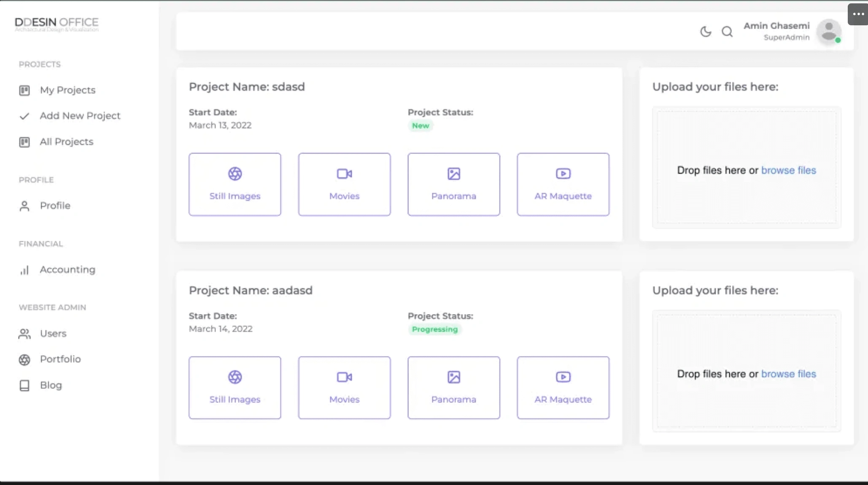The height and width of the screenshot is (485, 868).
Task: Open Accounting section
Action: tap(67, 269)
